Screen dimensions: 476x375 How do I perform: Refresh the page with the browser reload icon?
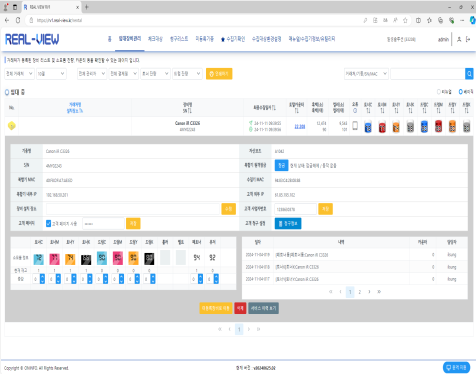click(x=18, y=20)
